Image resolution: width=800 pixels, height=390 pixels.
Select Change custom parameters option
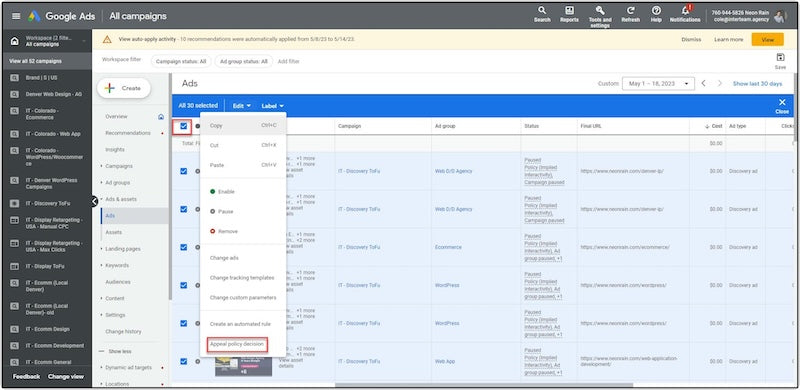coord(243,298)
